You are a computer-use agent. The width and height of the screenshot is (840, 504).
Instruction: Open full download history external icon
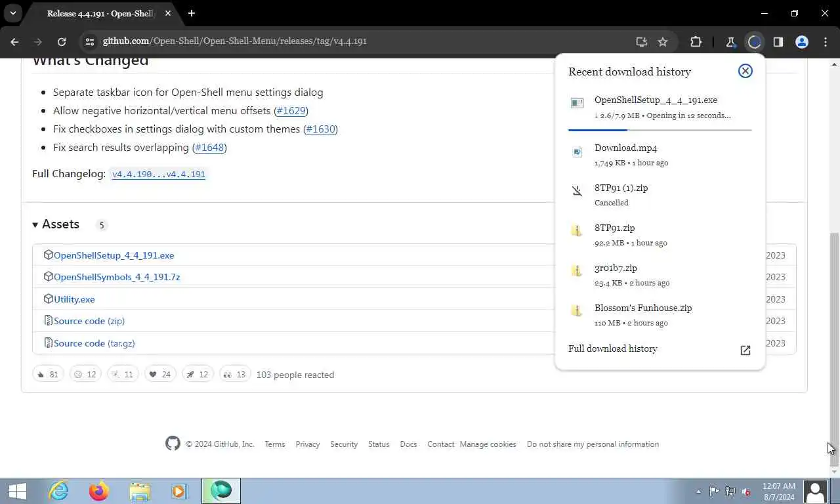[745, 350]
